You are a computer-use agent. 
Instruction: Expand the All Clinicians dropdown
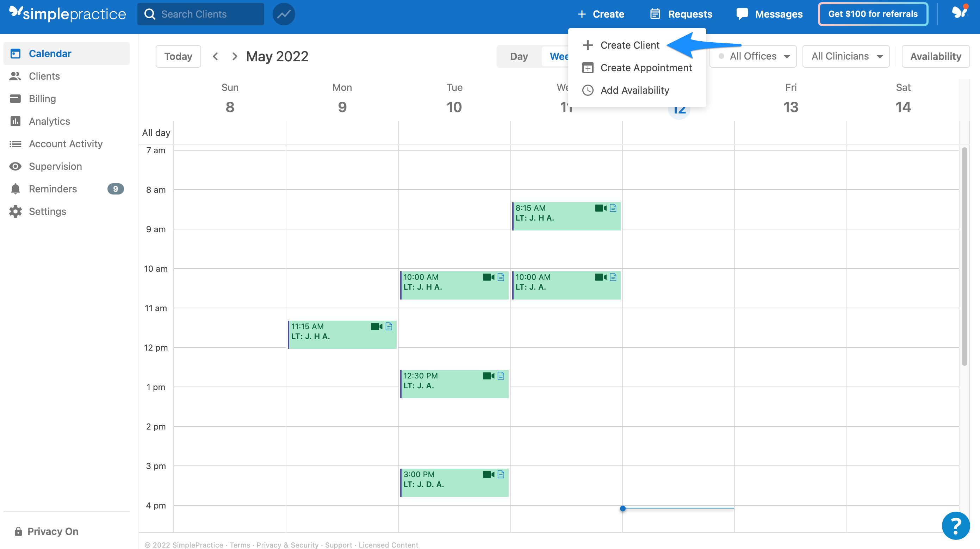point(846,56)
